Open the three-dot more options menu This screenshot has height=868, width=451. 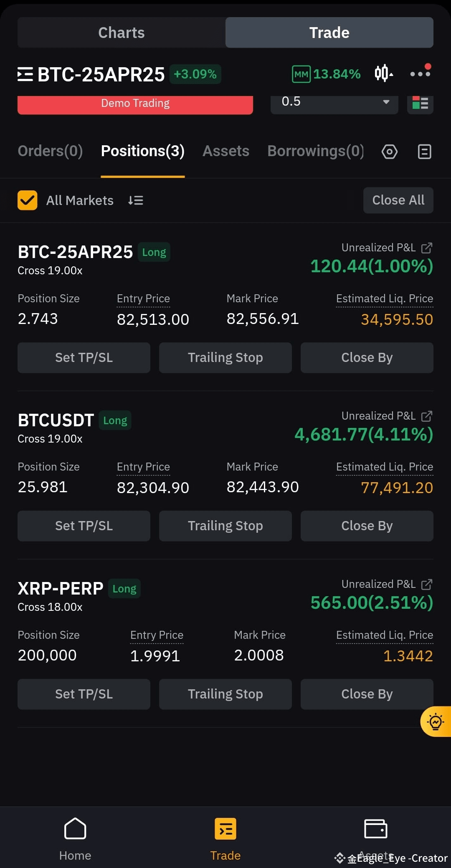click(420, 73)
